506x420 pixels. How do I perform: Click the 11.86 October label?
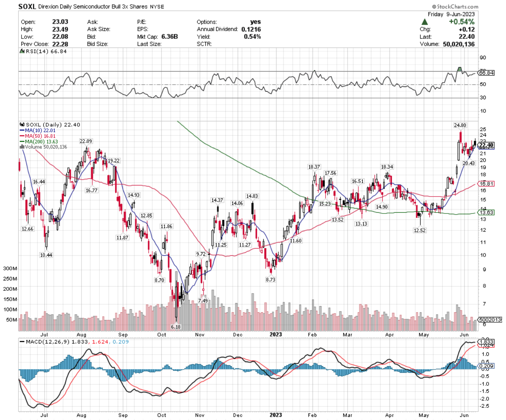[166, 227]
